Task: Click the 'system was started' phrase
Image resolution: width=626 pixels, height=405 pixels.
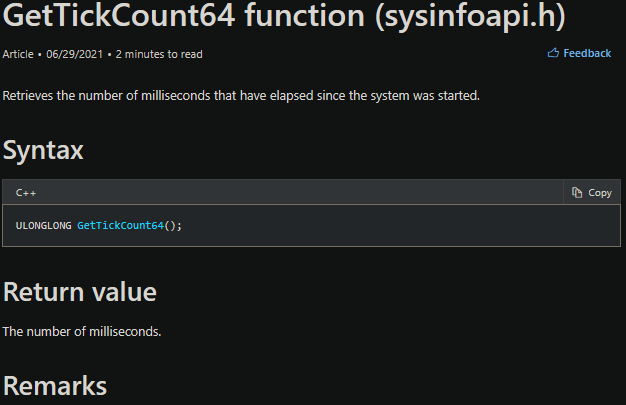Action: (x=431, y=96)
